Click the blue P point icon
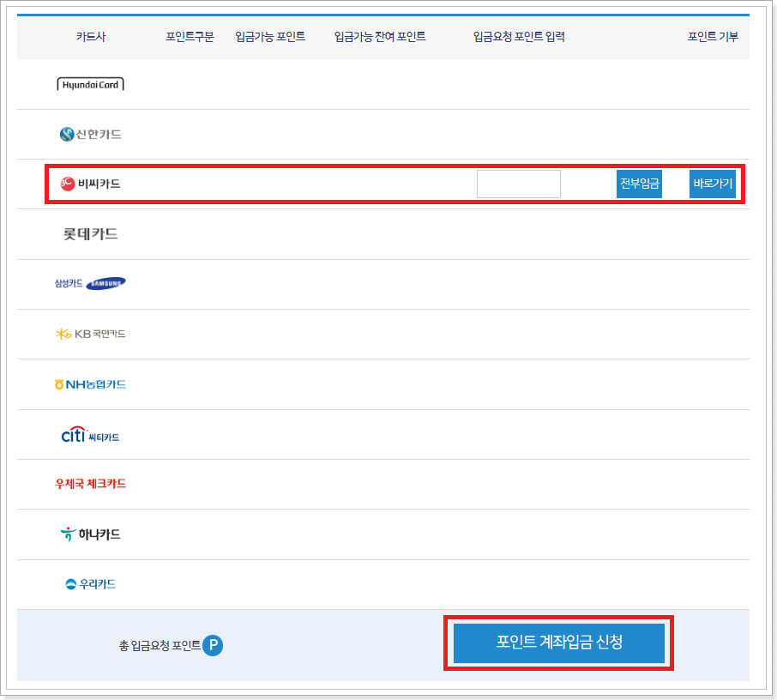Screen dimensions: 777x700 tap(213, 645)
